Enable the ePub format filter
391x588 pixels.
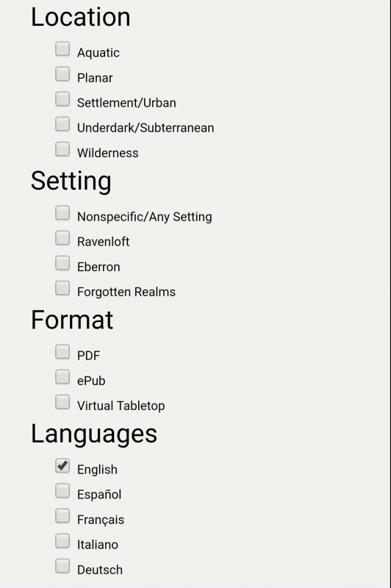tap(62, 377)
